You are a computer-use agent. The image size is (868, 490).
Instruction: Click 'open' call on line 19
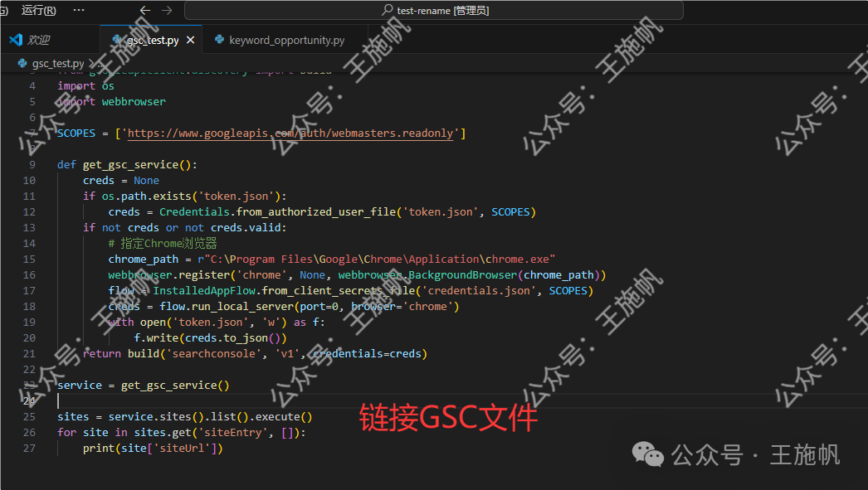pos(153,323)
